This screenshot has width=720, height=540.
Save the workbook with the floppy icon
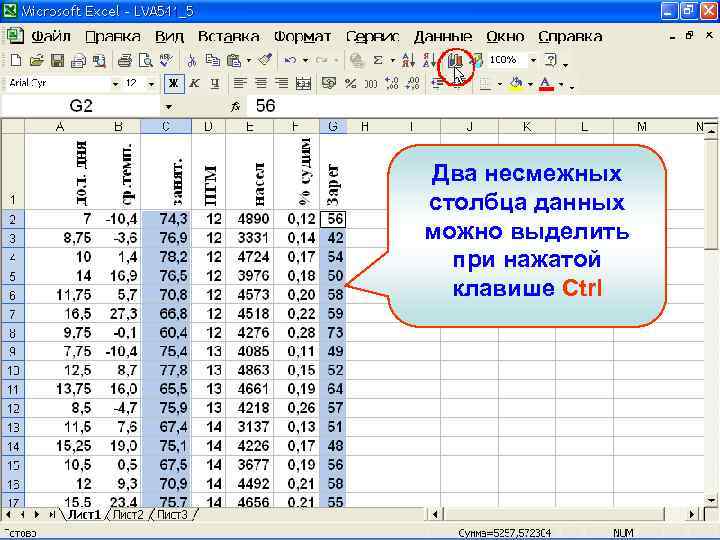coord(57,60)
